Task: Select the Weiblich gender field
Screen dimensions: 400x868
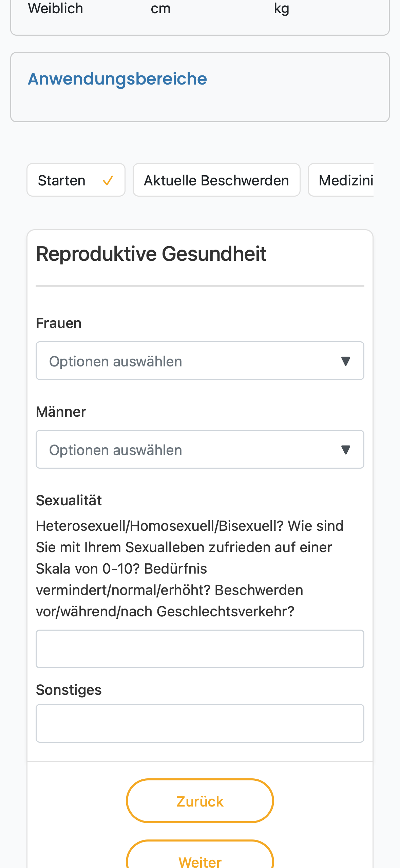Action: tap(56, 8)
